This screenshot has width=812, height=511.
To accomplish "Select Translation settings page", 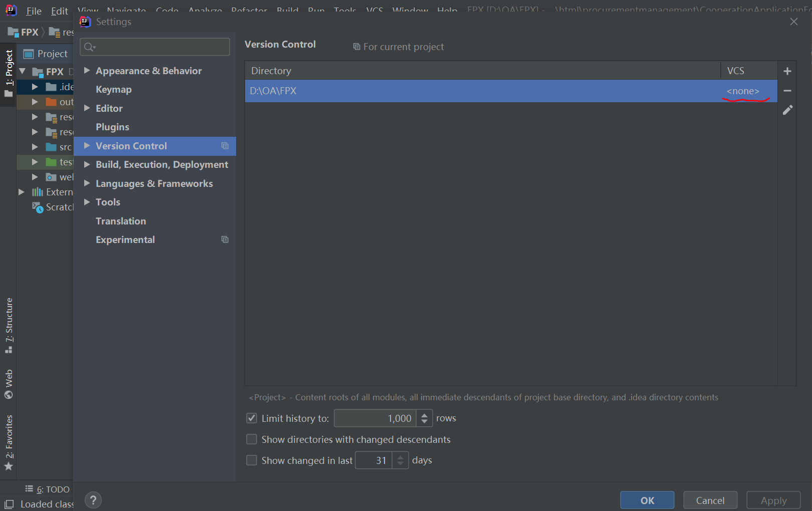I will click(121, 221).
